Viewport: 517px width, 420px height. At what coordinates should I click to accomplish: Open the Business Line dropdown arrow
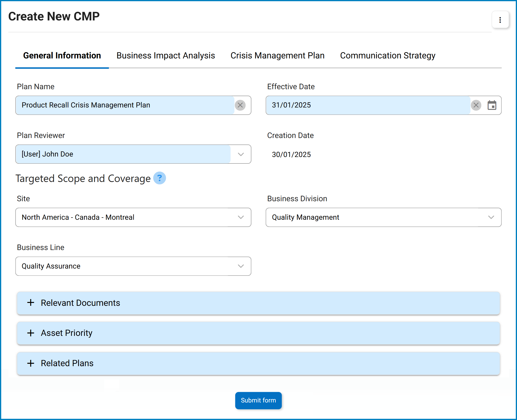(x=241, y=266)
